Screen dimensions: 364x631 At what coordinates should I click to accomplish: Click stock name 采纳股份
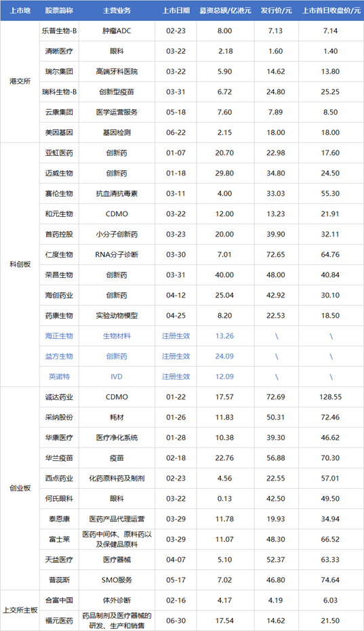[x=59, y=418]
